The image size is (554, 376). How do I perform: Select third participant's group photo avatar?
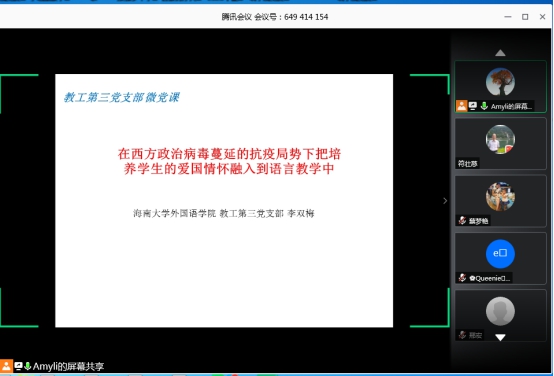tap(500, 196)
